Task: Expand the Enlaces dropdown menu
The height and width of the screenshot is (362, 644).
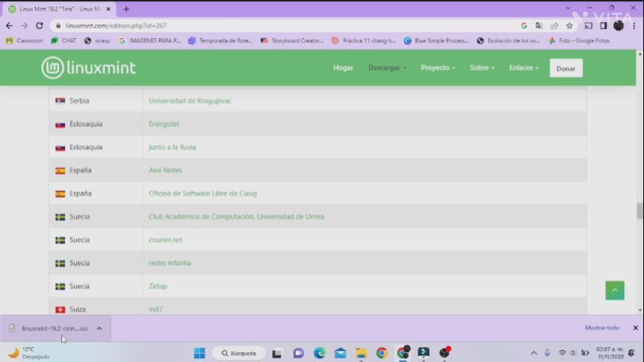Action: 524,68
